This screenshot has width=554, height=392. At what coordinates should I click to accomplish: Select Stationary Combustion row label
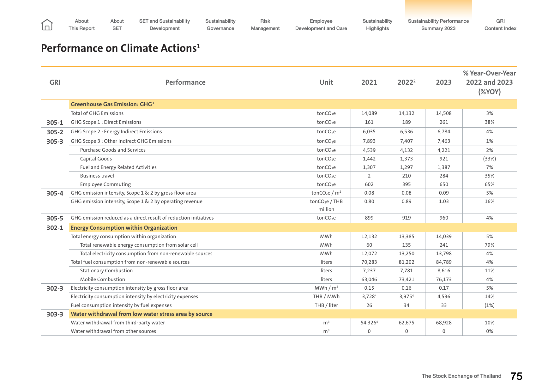click(106, 271)
